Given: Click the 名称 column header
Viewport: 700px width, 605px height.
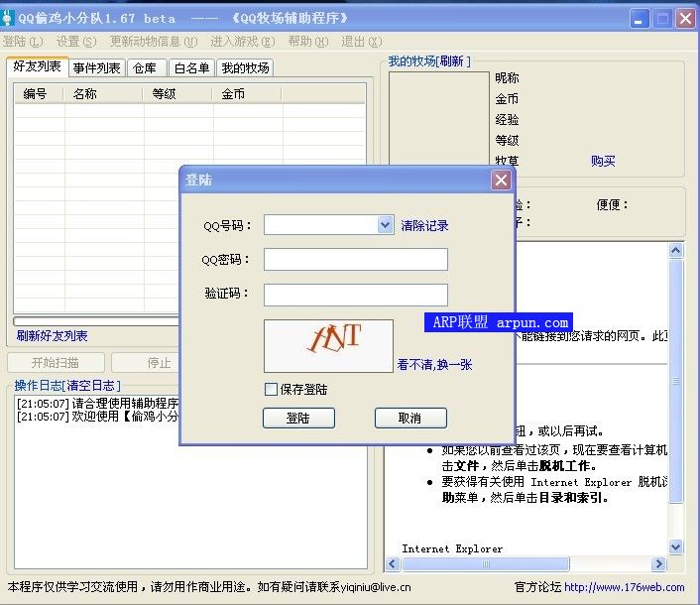Looking at the screenshot, I should (x=104, y=94).
